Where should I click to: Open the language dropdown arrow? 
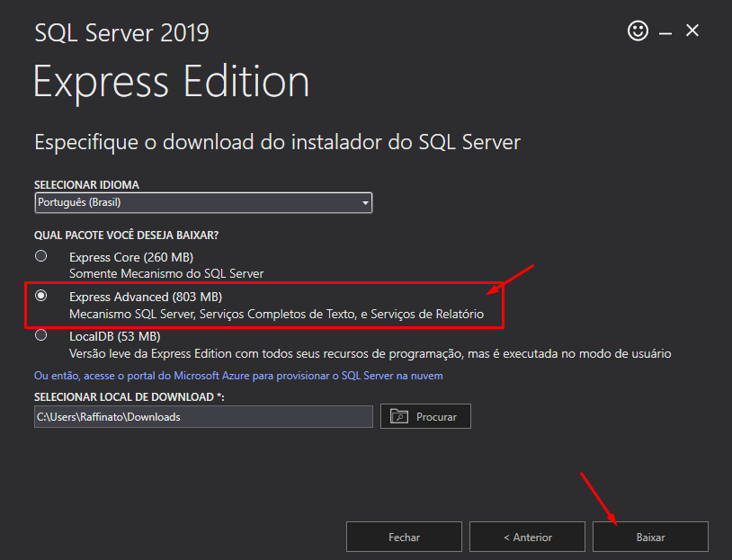(x=365, y=203)
